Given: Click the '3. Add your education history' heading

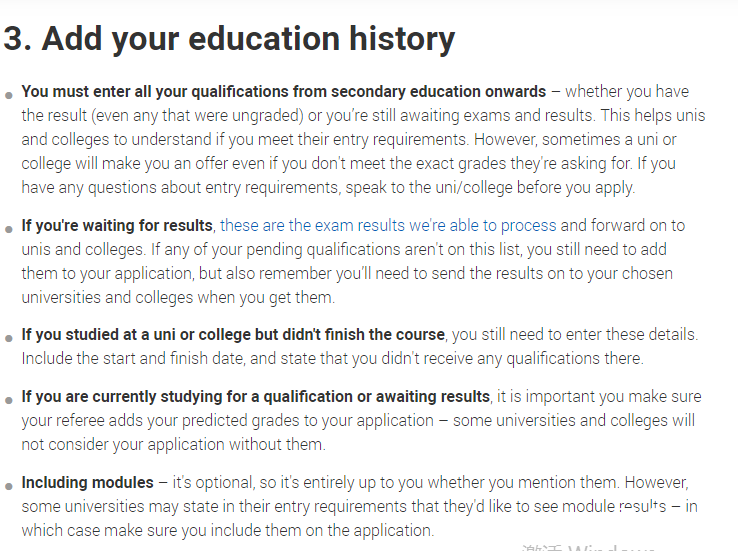Looking at the screenshot, I should pos(229,39).
